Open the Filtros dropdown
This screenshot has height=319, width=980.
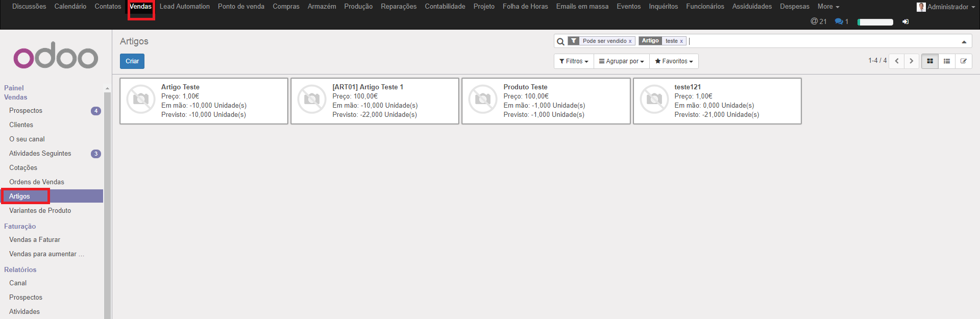(574, 61)
